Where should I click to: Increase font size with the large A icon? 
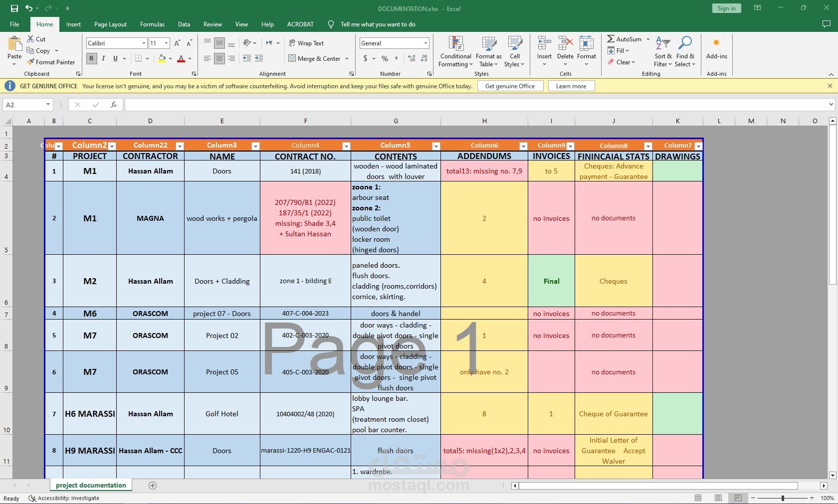click(177, 43)
